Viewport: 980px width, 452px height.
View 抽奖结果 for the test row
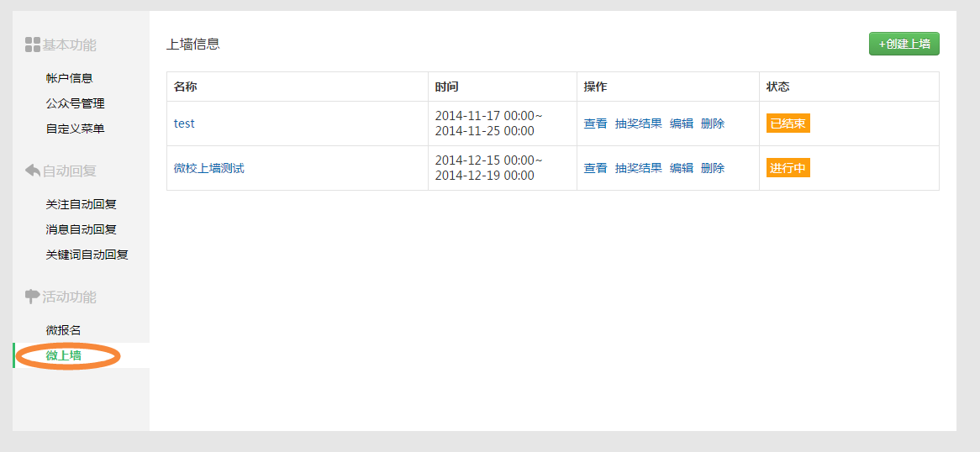(x=638, y=124)
